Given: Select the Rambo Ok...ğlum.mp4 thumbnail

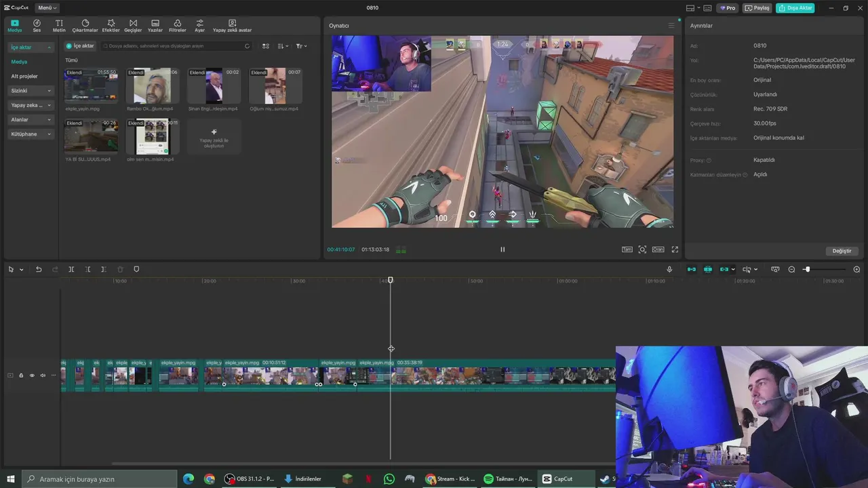Looking at the screenshot, I should tap(152, 85).
